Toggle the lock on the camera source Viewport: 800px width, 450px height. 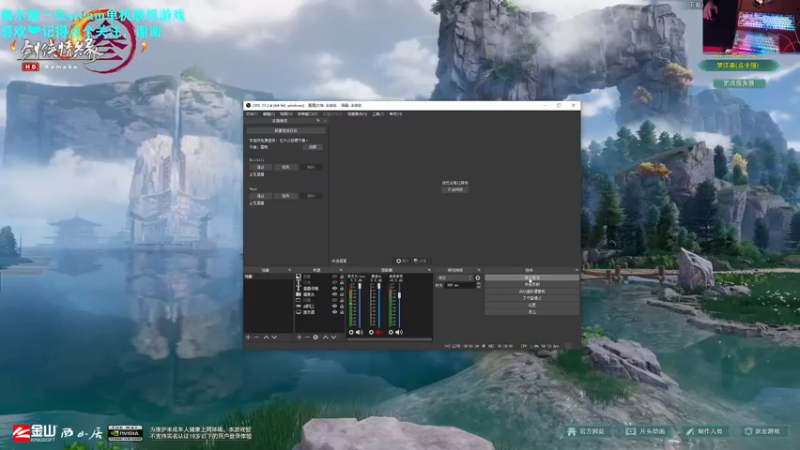[342, 294]
